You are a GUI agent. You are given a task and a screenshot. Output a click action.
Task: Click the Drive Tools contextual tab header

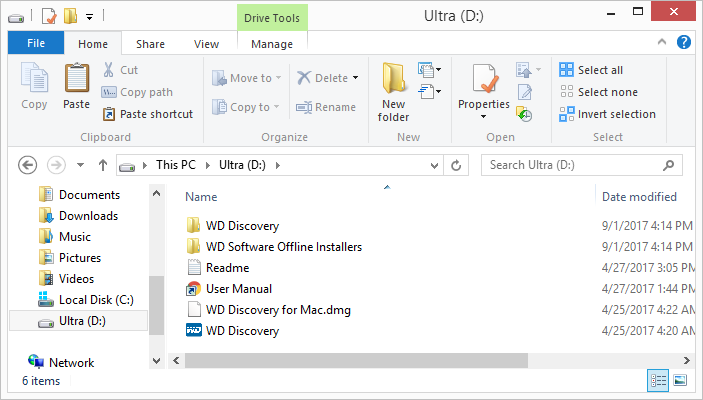coord(272,18)
